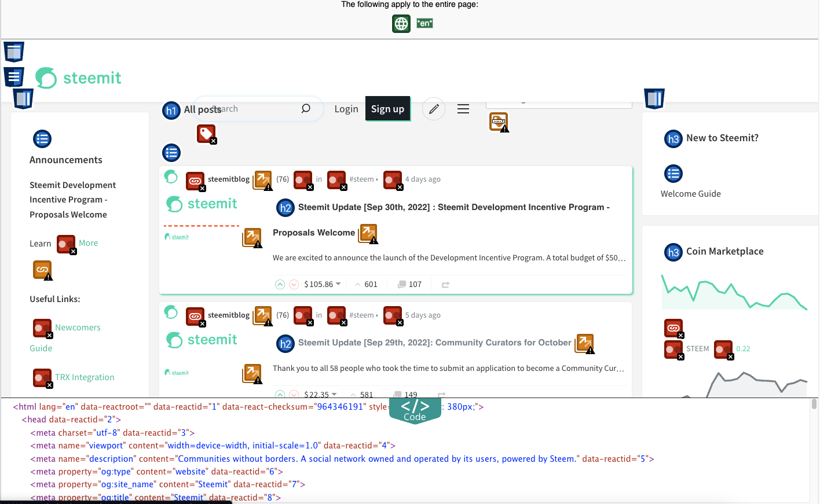Image resolution: width=820 pixels, height=504 pixels.
Task: Click the magnifier search icon
Action: point(306,109)
